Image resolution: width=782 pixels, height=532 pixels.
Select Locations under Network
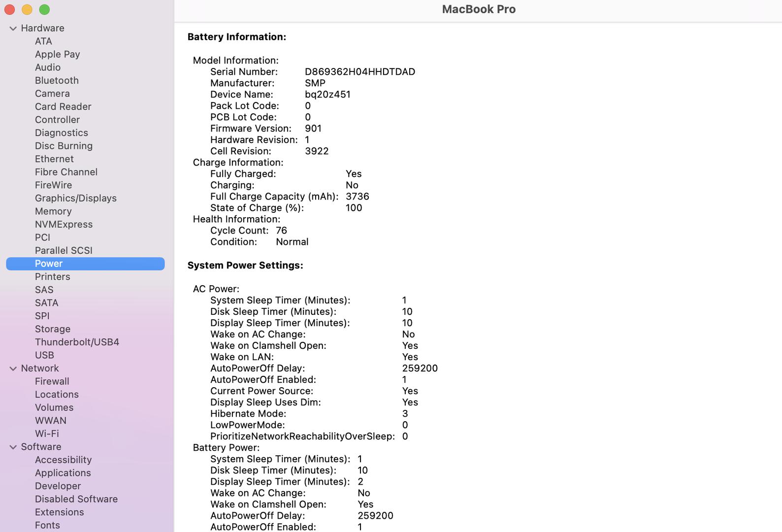[57, 395]
